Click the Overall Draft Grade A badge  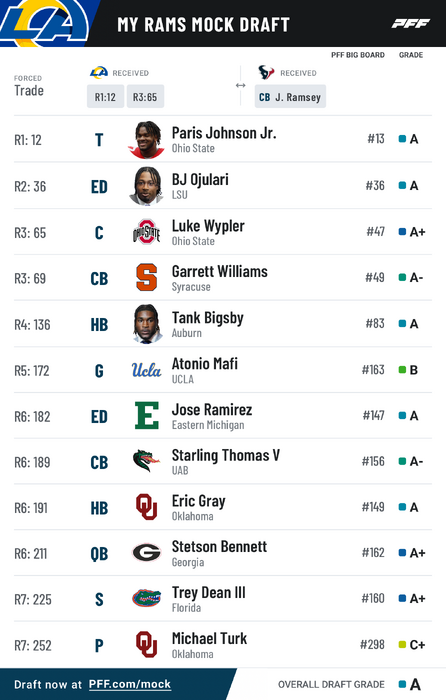click(409, 684)
